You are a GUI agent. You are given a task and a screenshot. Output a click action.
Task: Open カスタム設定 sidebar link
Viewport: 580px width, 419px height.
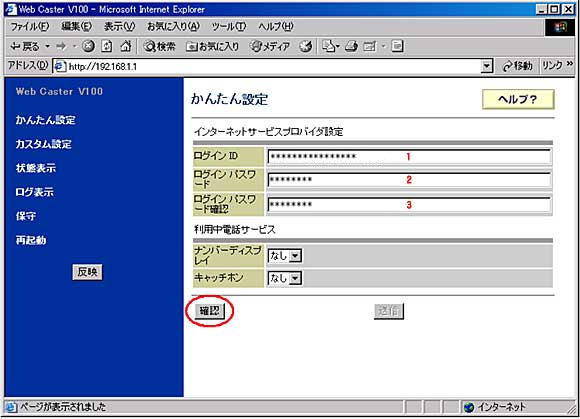(x=44, y=144)
